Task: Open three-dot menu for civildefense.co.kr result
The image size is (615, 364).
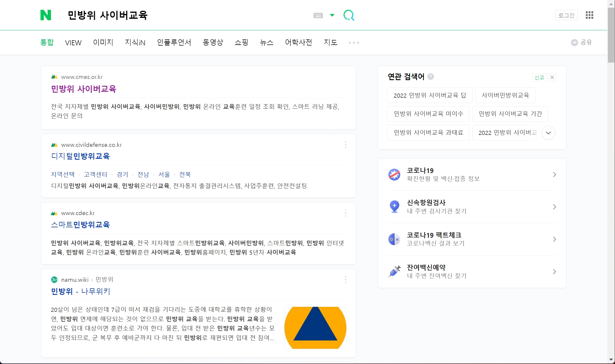Action: tap(345, 145)
